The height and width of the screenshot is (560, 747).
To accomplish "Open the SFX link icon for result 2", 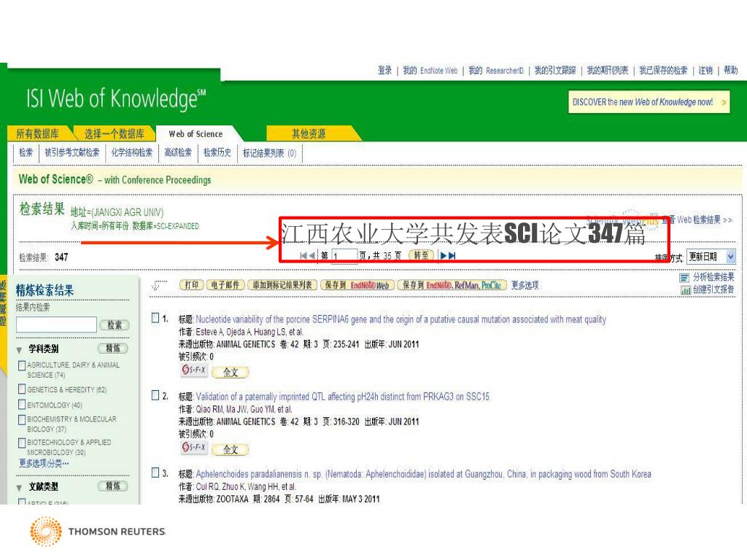I will 193,447.
